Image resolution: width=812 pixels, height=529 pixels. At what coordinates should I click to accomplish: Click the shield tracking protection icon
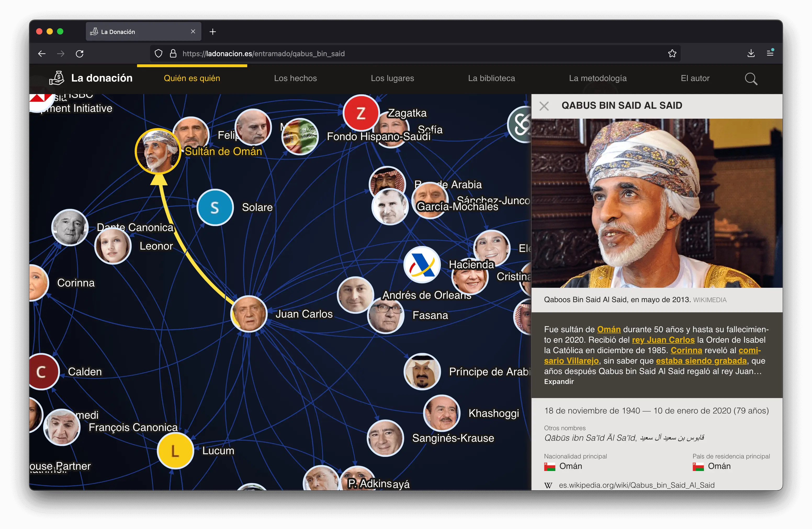[158, 54]
